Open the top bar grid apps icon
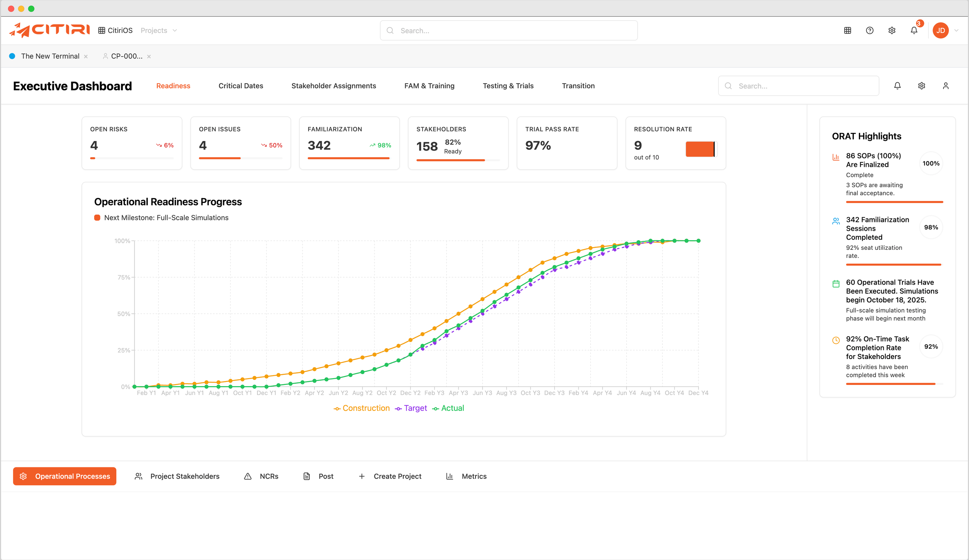The height and width of the screenshot is (560, 969). pos(847,30)
